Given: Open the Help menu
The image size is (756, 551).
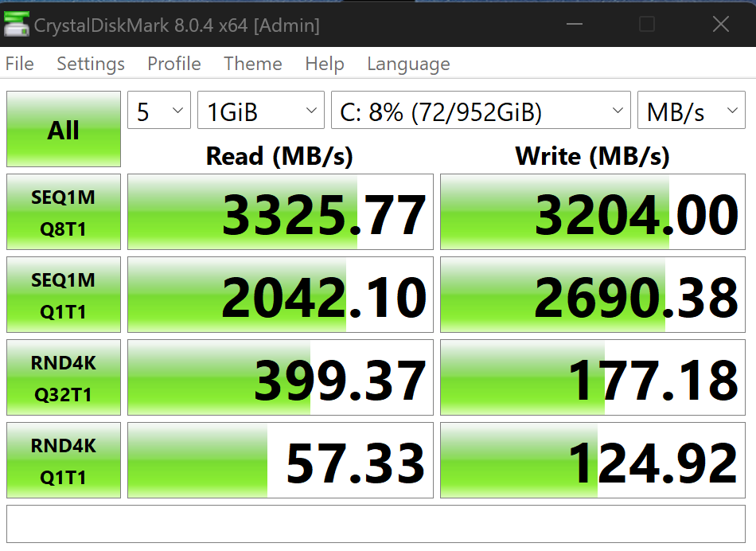Looking at the screenshot, I should tap(325, 64).
